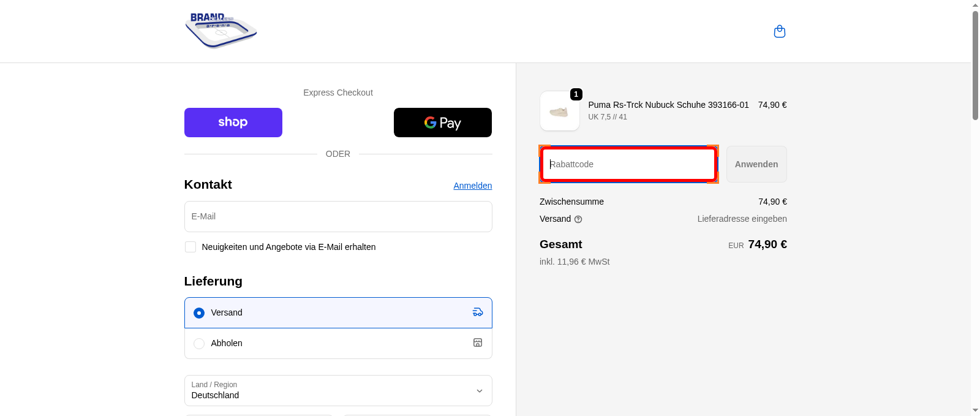Screen dimensions: 980x416
Task: Pay with Shop Pay express button
Action: 233,123
